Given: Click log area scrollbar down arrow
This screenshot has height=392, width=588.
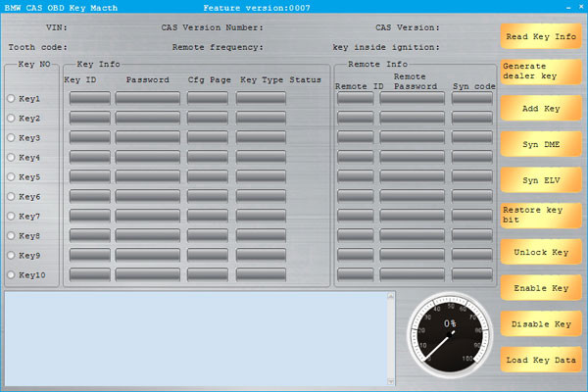Looking at the screenshot, I should click(x=391, y=382).
